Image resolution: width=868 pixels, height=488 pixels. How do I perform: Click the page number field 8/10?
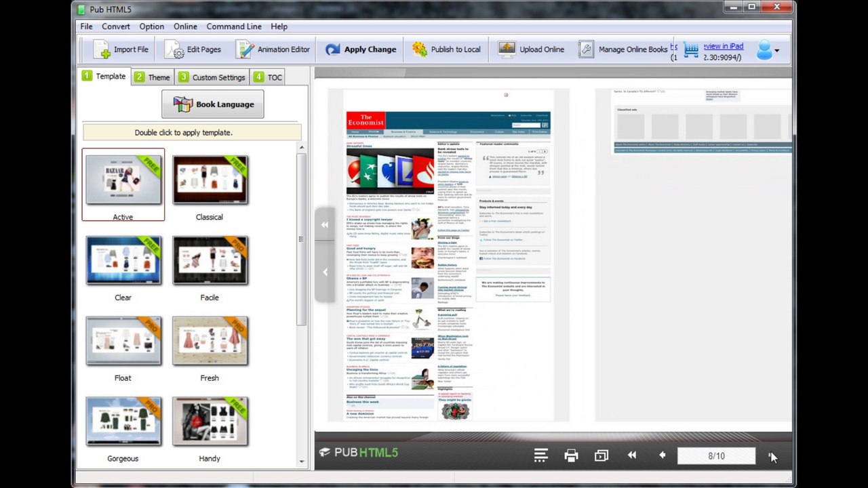716,456
